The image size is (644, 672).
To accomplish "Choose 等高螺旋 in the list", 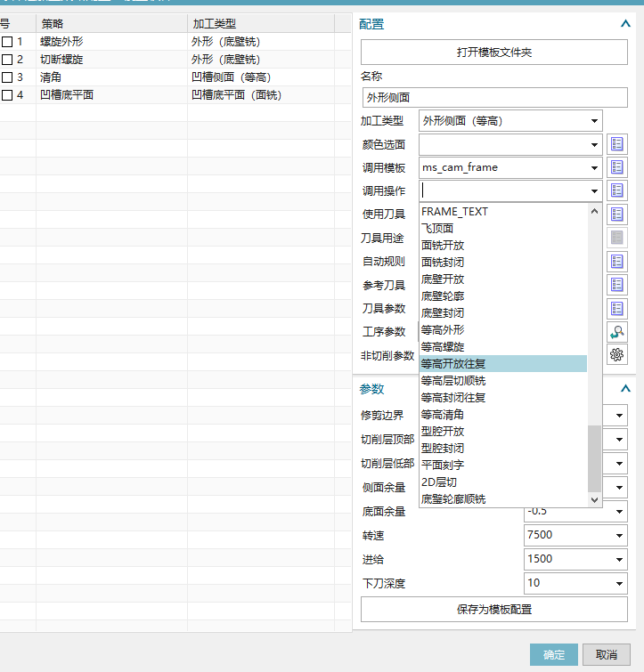I will click(503, 347).
